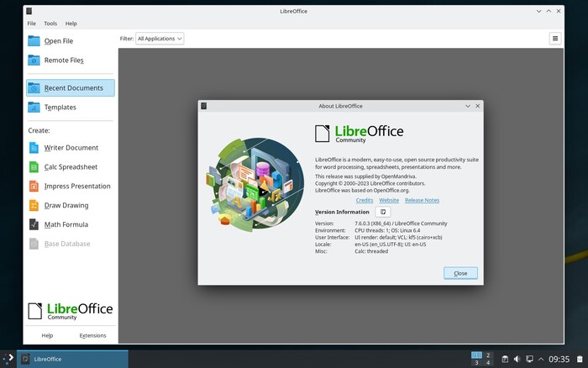Image resolution: width=588 pixels, height=368 pixels.
Task: Open the Tools menu
Action: pos(50,24)
